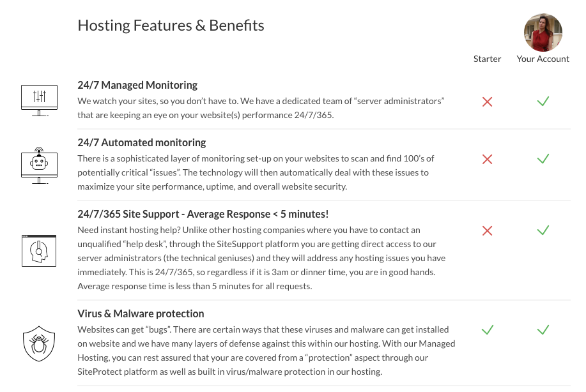Image resolution: width=586 pixels, height=392 pixels.
Task: Click the green check for Managed Monitoring account
Action: pos(543,101)
